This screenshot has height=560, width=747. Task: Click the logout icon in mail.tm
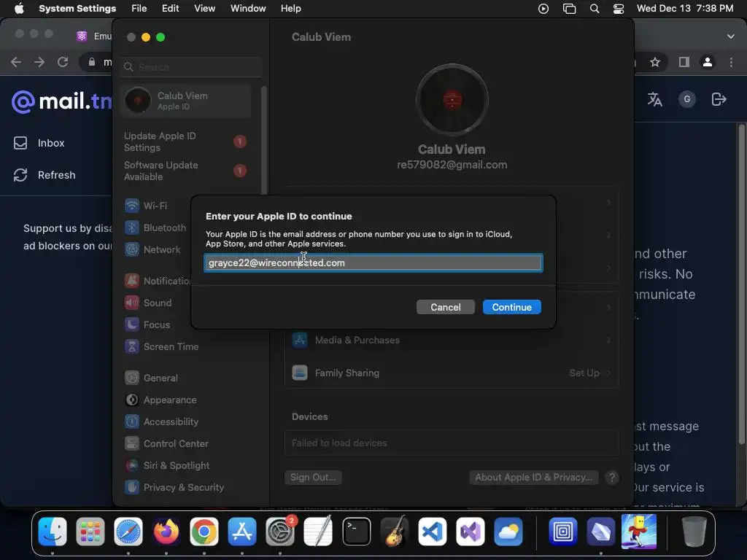pyautogui.click(x=719, y=99)
